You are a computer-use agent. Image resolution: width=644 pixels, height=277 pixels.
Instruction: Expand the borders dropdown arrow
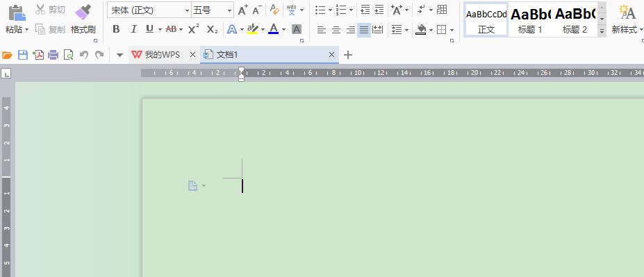click(452, 30)
